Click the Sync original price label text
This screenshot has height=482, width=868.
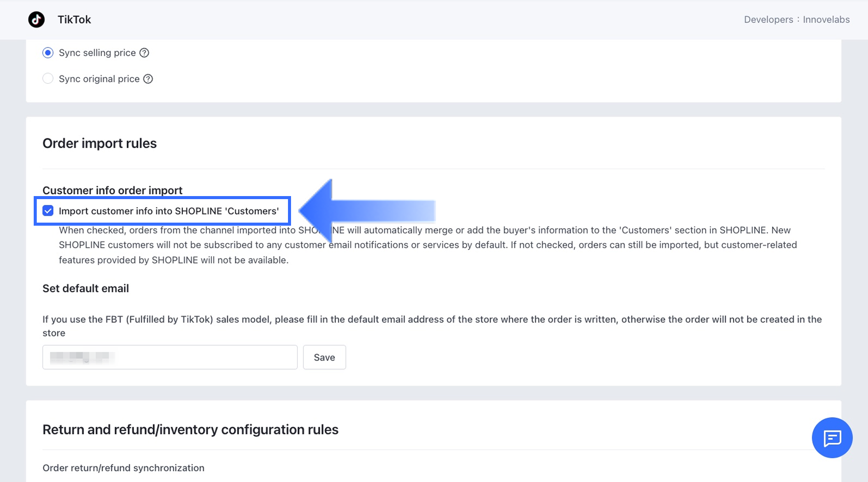(x=99, y=79)
